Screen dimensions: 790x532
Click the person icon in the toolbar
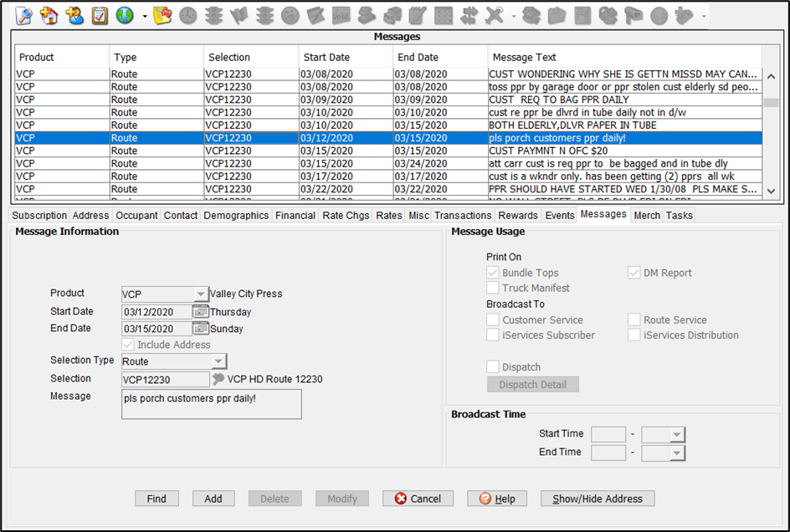[x=74, y=15]
